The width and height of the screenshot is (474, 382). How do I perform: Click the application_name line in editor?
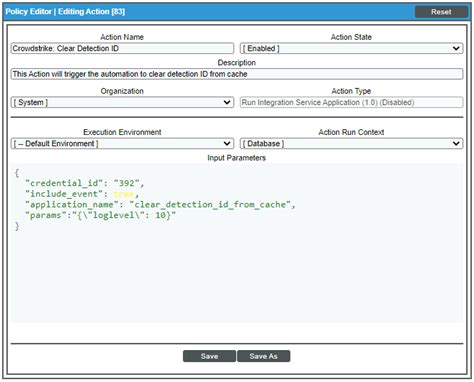[x=160, y=205]
